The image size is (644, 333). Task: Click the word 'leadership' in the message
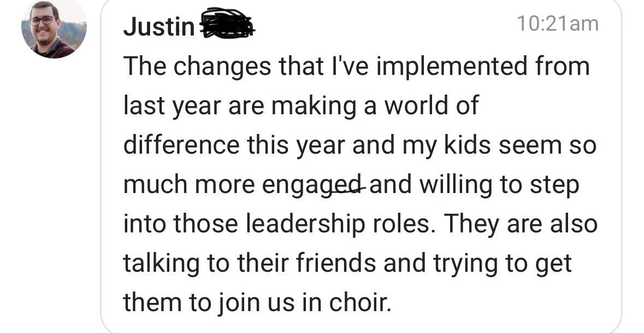305,225
